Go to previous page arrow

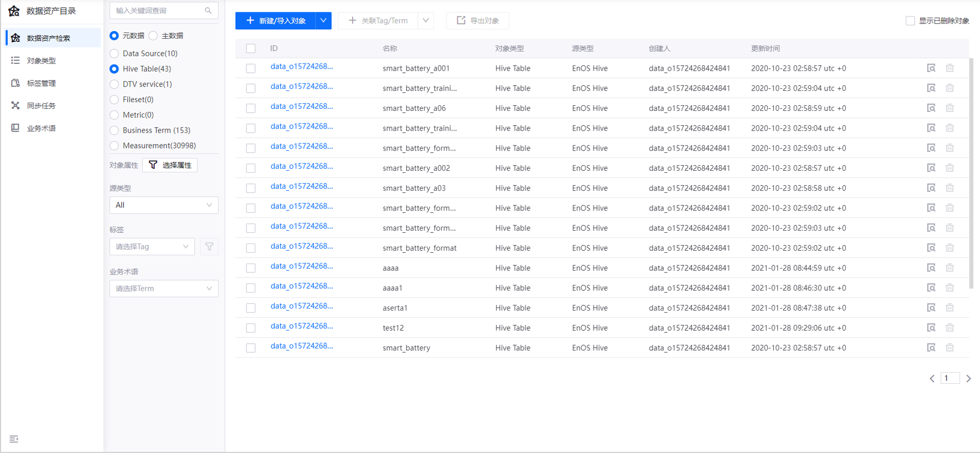pyautogui.click(x=932, y=379)
